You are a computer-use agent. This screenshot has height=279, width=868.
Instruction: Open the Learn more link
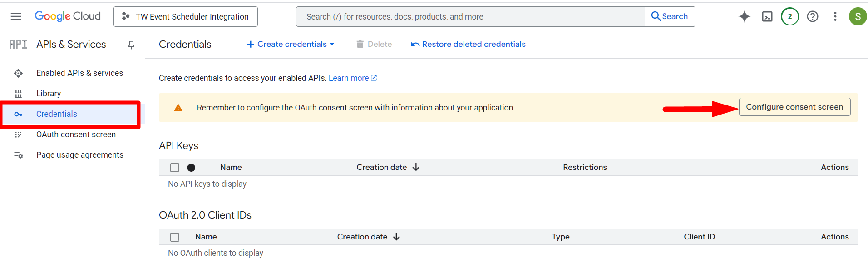click(x=353, y=78)
